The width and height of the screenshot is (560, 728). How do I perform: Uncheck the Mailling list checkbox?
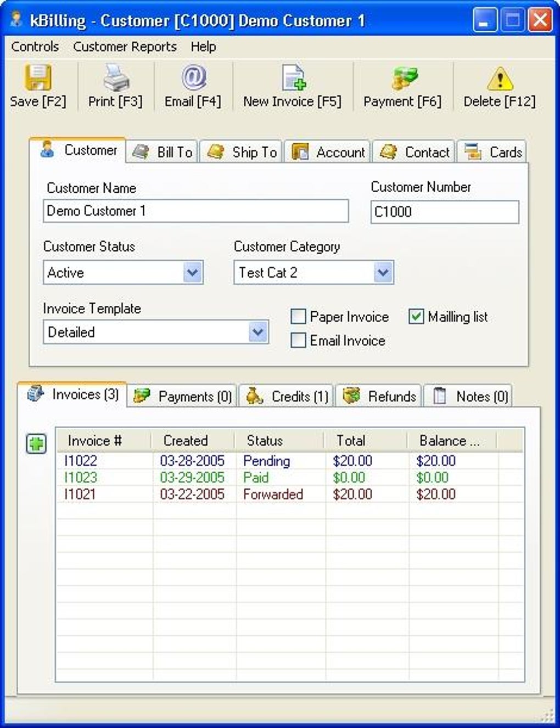416,317
